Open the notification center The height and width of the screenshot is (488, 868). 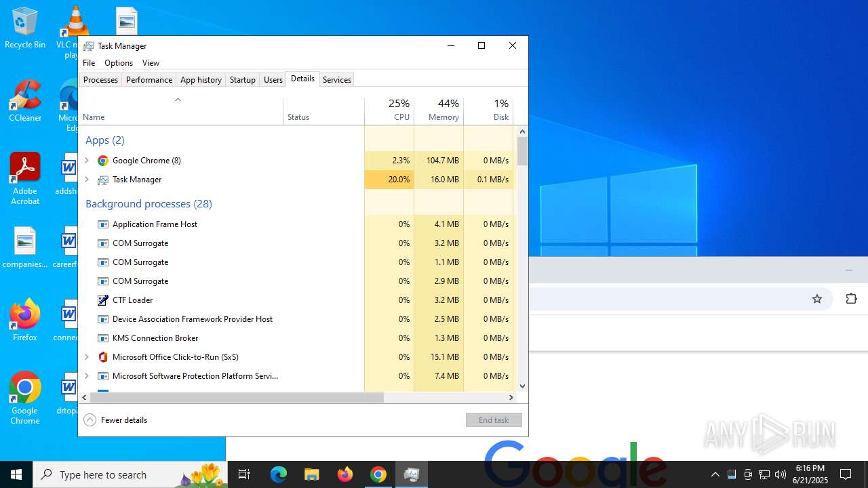tap(846, 474)
